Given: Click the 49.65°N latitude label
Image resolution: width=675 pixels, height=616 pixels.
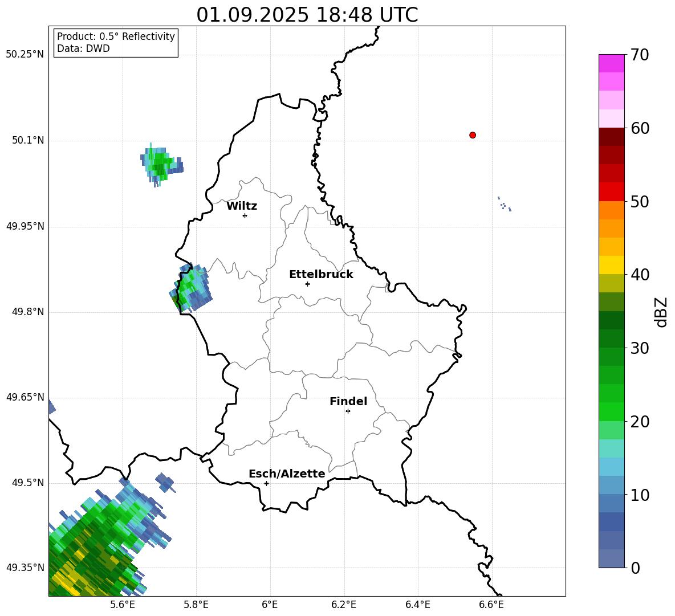Looking at the screenshot, I should [x=25, y=397].
